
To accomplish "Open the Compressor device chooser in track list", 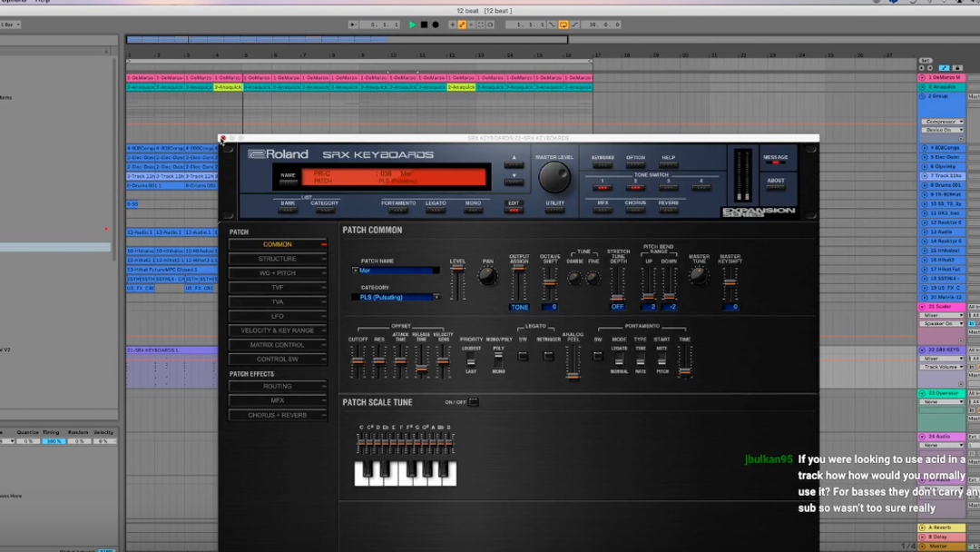I will (x=943, y=122).
